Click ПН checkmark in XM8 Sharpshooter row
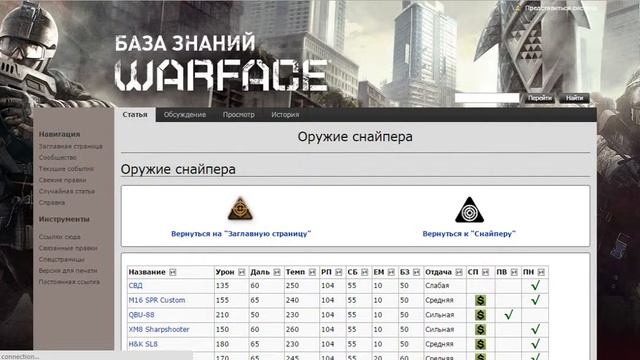The image size is (640, 360). tap(536, 329)
